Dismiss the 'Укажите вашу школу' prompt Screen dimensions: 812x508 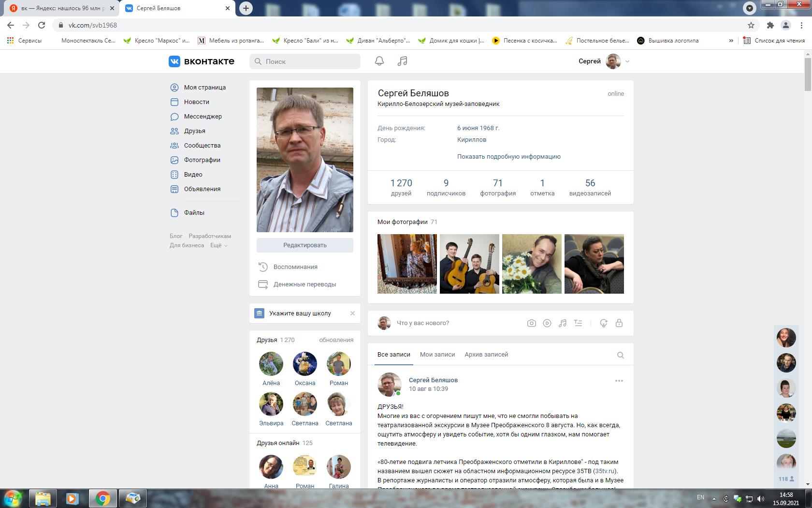[352, 313]
